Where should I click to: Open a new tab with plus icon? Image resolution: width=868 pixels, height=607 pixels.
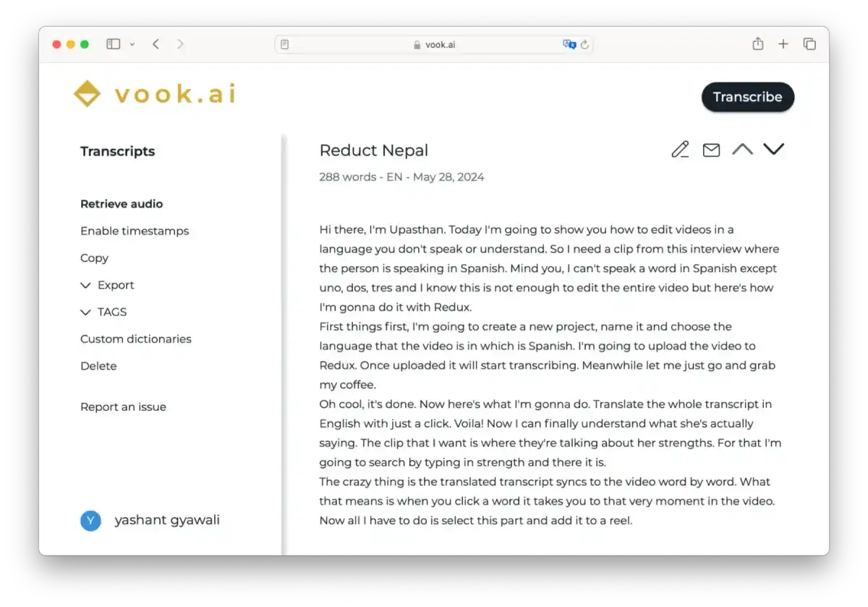[x=783, y=44]
